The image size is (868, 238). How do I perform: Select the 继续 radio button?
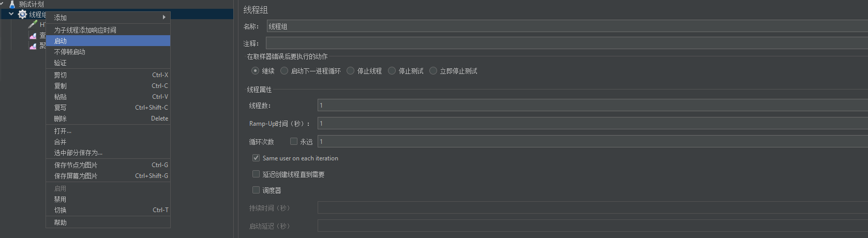(x=255, y=71)
